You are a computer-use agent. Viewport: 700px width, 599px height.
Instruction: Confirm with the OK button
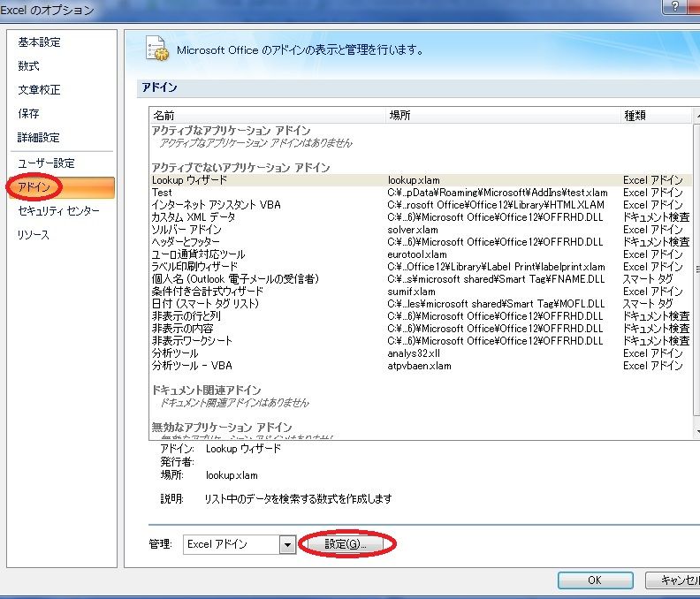pyautogui.click(x=595, y=580)
